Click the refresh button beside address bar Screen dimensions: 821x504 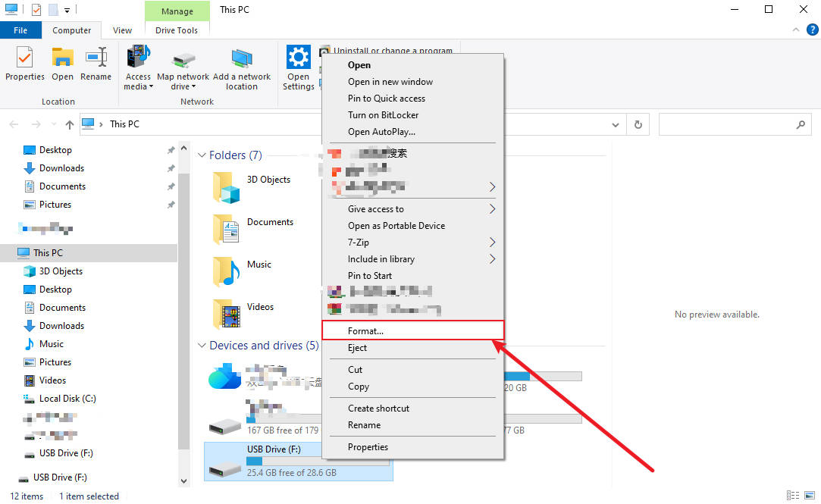tap(638, 124)
